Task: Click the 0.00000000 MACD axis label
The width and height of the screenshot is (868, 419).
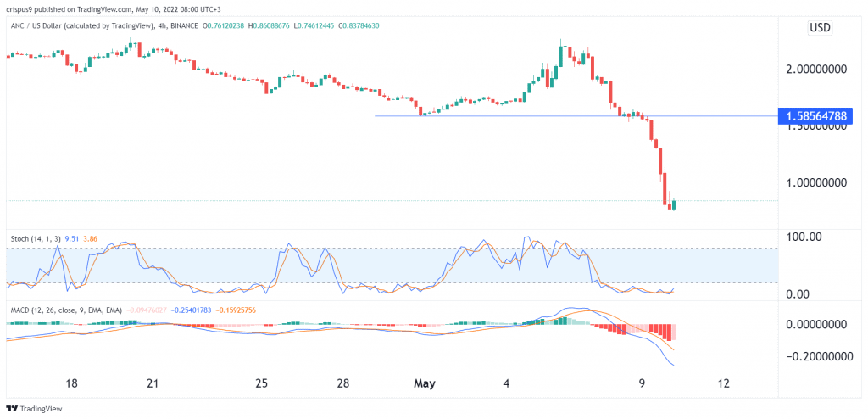Action: coord(815,324)
